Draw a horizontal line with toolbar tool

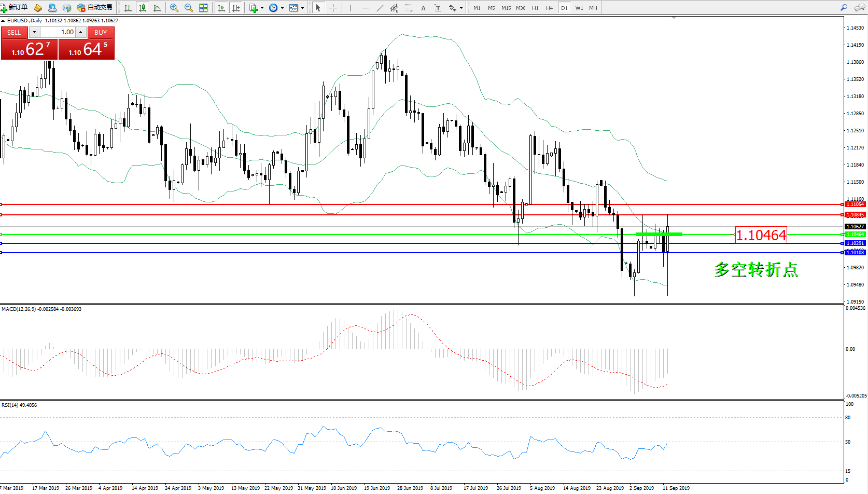[x=366, y=8]
